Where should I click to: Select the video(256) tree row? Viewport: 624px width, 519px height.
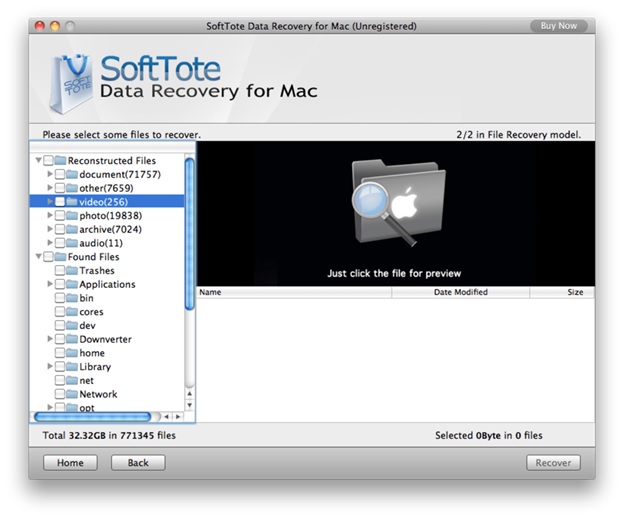[x=107, y=202]
